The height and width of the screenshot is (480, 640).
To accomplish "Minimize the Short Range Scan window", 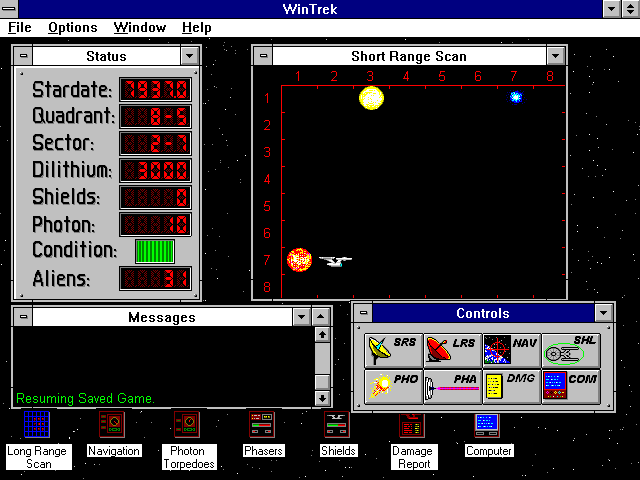I will point(556,56).
